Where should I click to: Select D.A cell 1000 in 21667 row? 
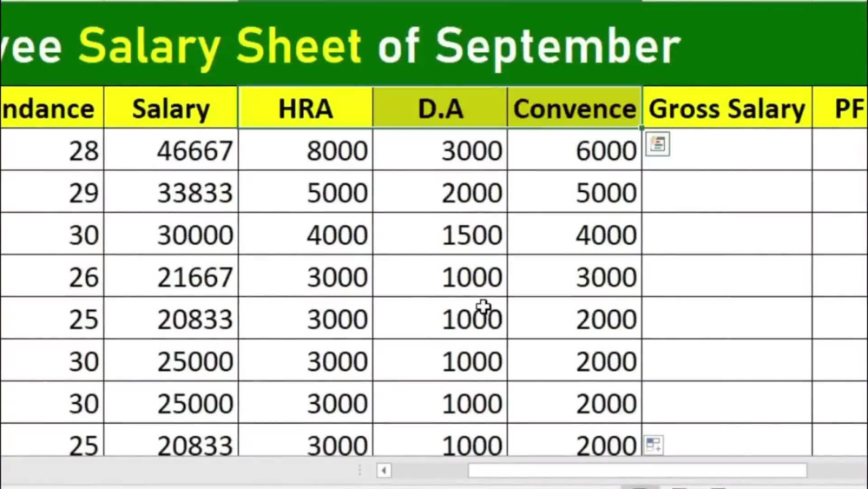pos(440,276)
